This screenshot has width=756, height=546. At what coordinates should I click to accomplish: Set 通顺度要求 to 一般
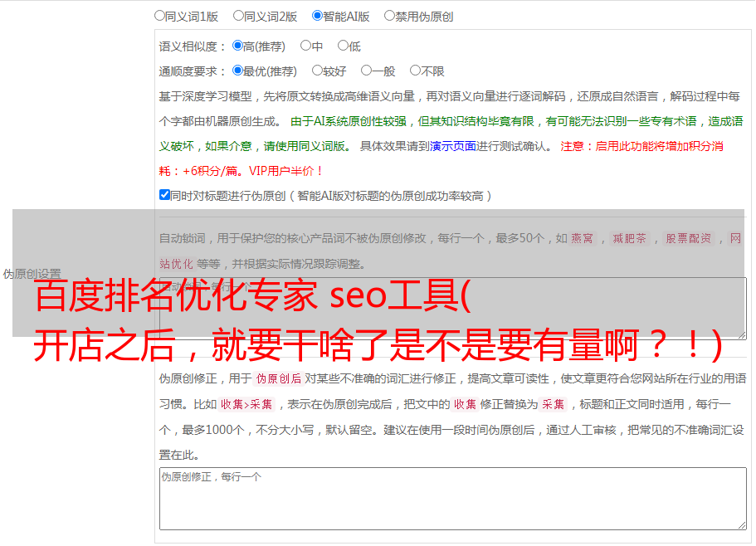point(367,71)
